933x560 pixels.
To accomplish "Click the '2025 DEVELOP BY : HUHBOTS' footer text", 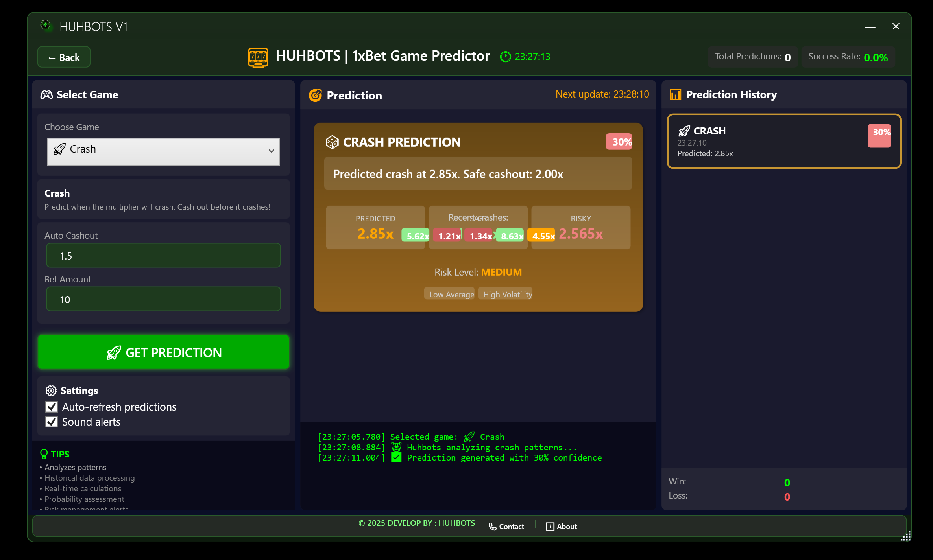I will pyautogui.click(x=417, y=523).
